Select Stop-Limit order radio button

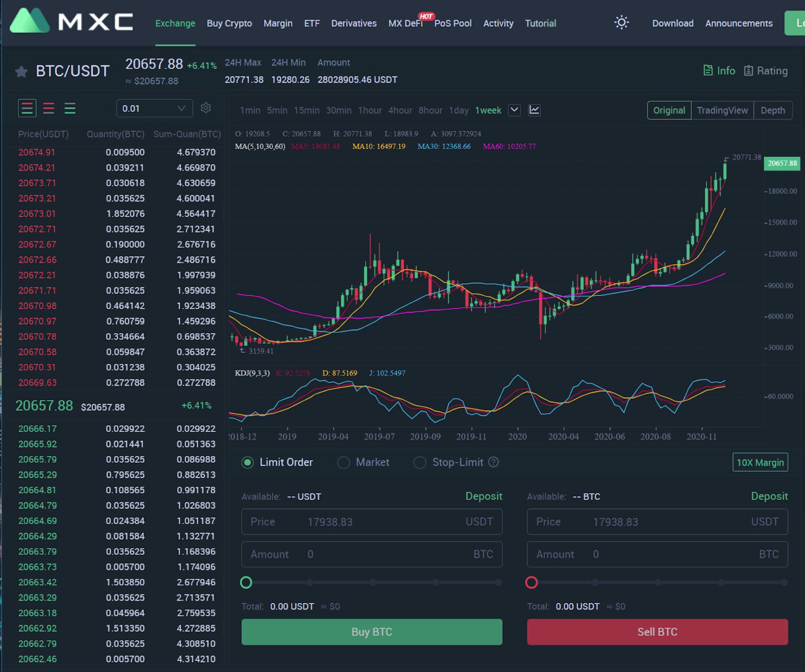(x=420, y=463)
